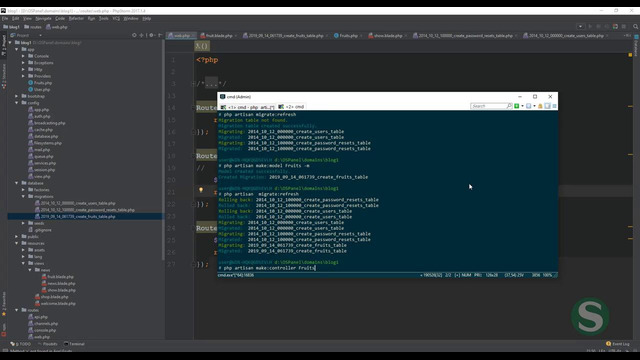Screen dimensions: 640x360
Task: Open User.php in the app folder
Action: pos(39,89)
